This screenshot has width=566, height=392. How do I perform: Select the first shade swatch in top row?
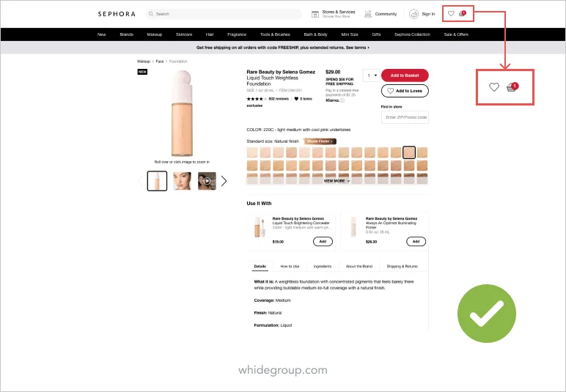pos(252,152)
